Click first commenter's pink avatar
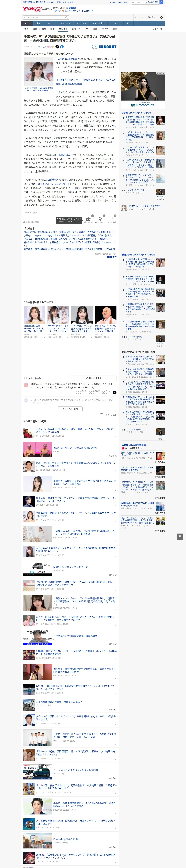 click(26, 385)
